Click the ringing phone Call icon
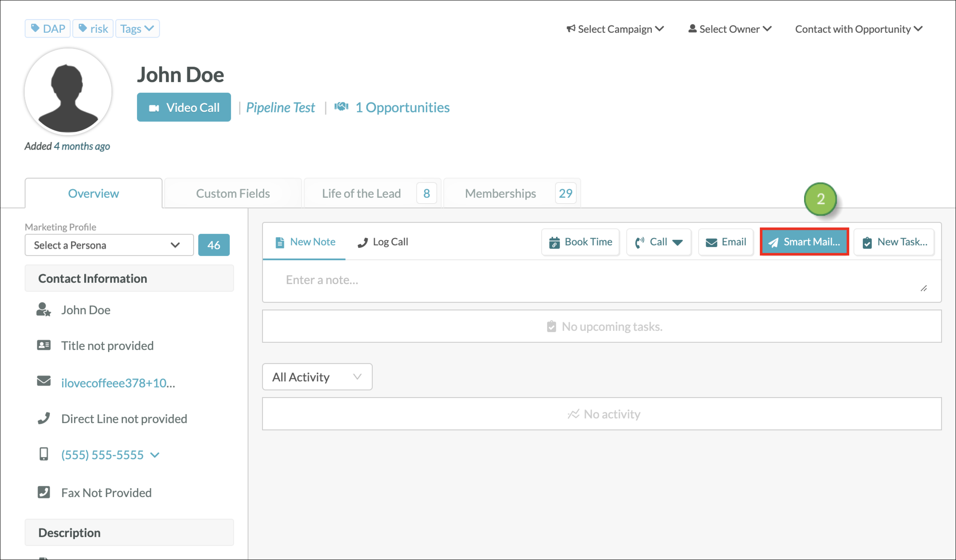 (640, 243)
